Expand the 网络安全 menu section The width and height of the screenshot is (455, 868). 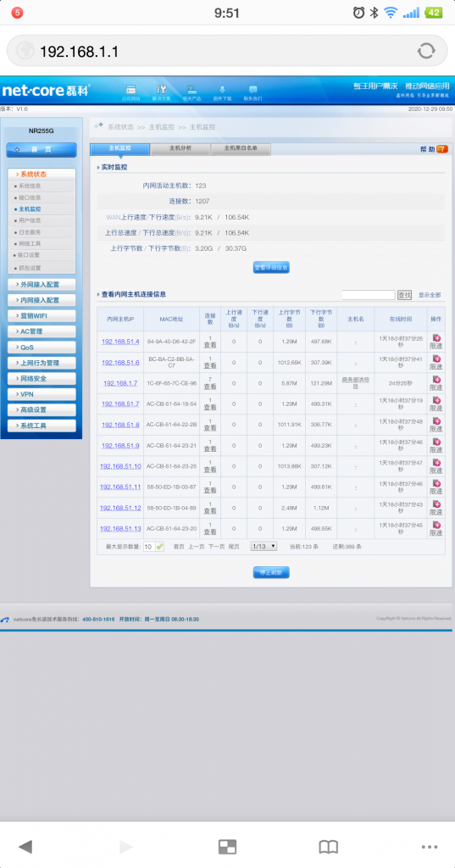(42, 379)
